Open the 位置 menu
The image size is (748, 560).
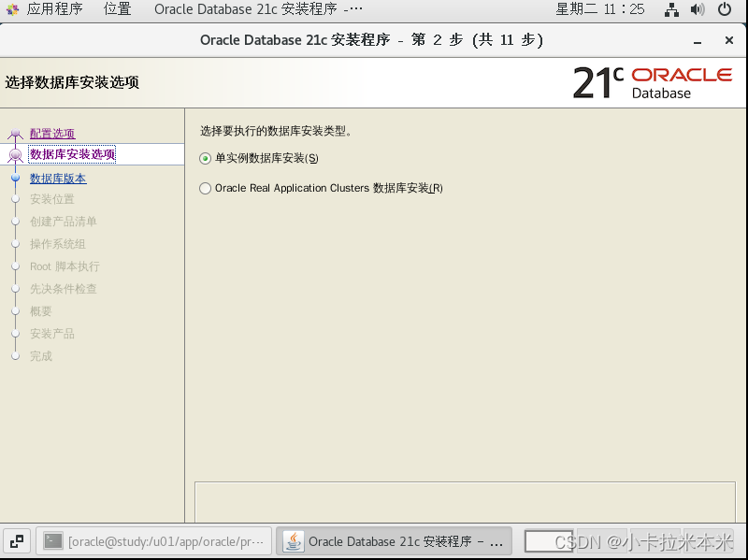coord(116,10)
